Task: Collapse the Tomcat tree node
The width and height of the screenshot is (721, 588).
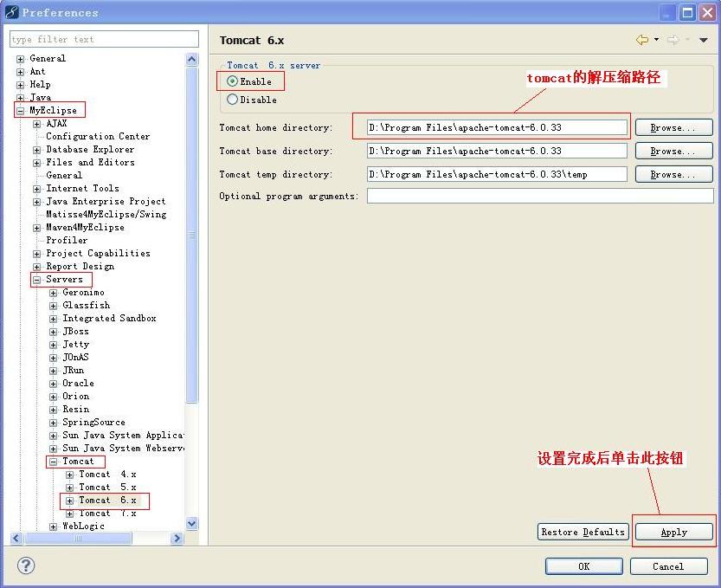Action: pos(54,462)
